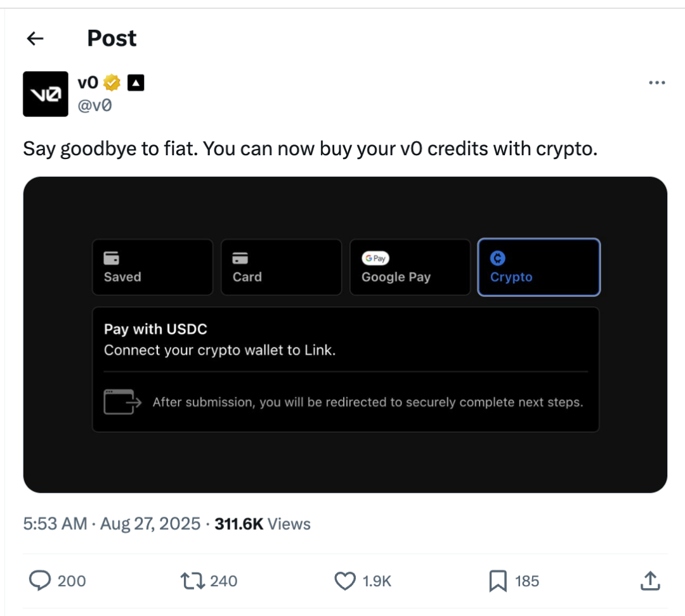Click the redirect window icon in image
The width and height of the screenshot is (685, 616).
click(x=122, y=402)
